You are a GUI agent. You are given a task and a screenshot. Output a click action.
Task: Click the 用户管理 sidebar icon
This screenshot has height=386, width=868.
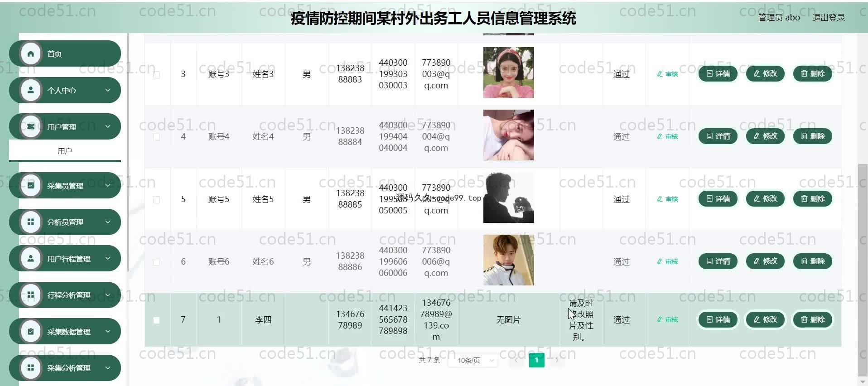tap(31, 127)
